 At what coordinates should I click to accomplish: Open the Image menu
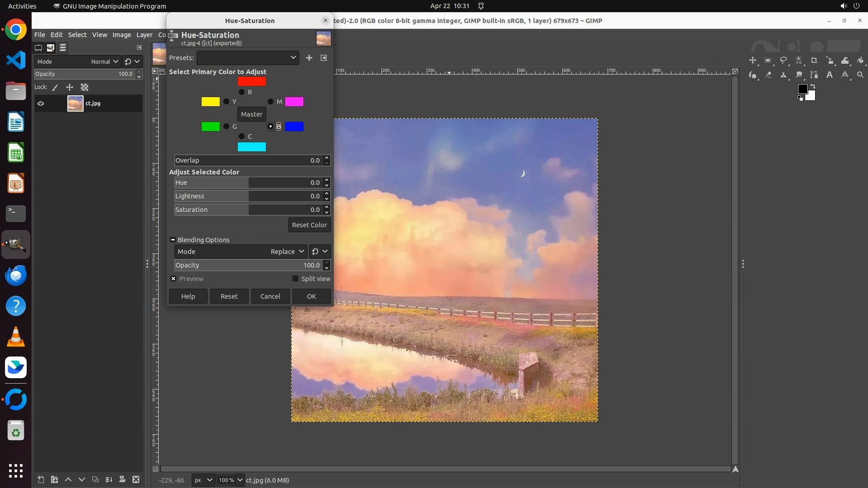[x=122, y=35]
